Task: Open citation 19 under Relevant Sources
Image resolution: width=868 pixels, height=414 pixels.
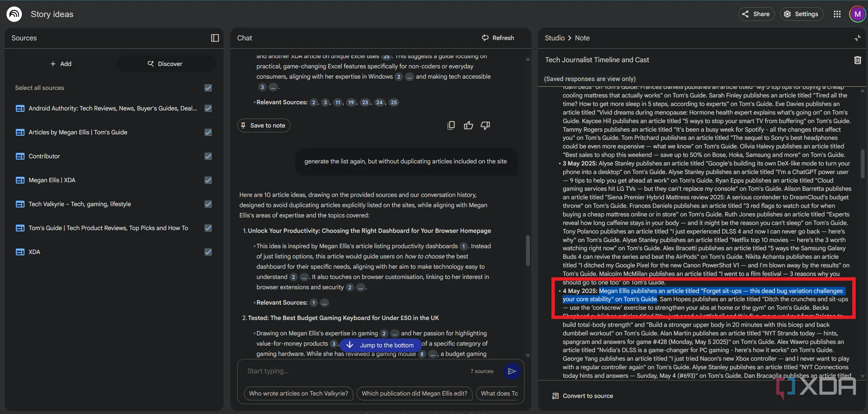Action: click(351, 103)
